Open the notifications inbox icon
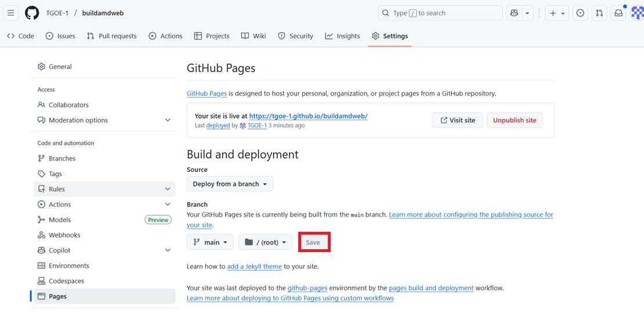 (x=619, y=13)
